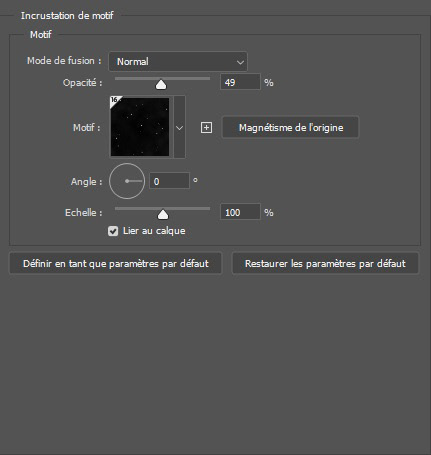Click Définir en tant que paramètres par défaut
The height and width of the screenshot is (455, 431).
tap(116, 264)
